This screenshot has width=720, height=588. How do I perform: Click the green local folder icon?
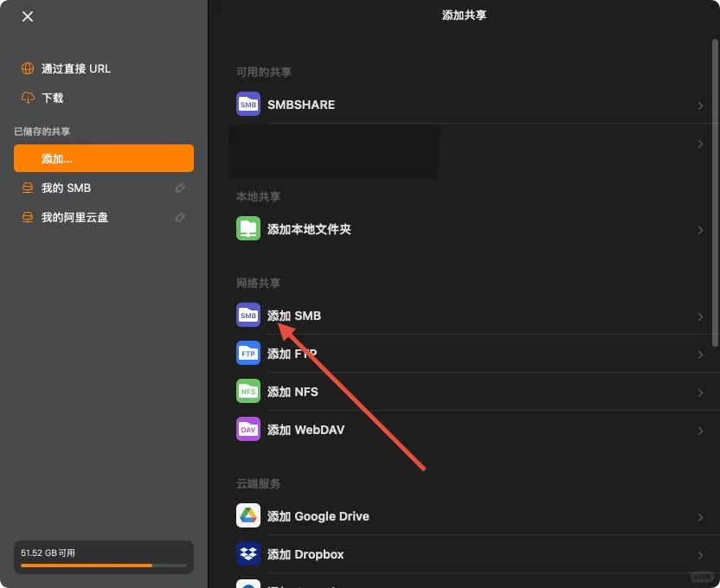pyautogui.click(x=248, y=229)
